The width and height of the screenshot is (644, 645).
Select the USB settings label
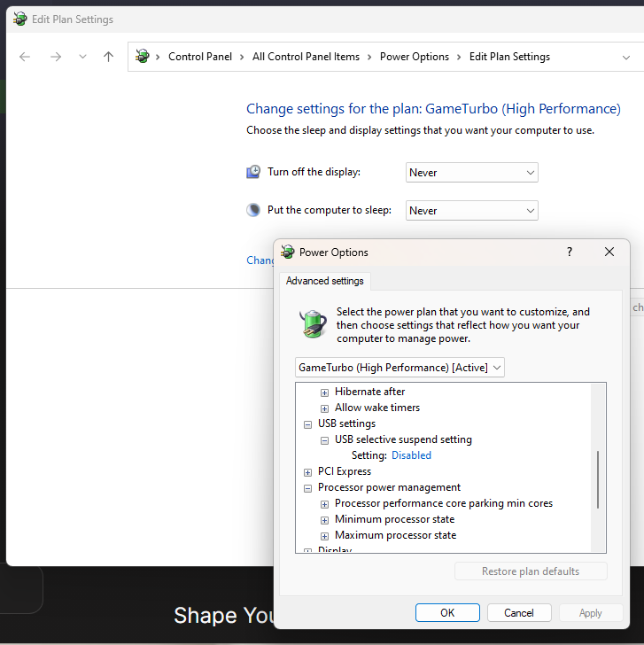[x=346, y=424]
